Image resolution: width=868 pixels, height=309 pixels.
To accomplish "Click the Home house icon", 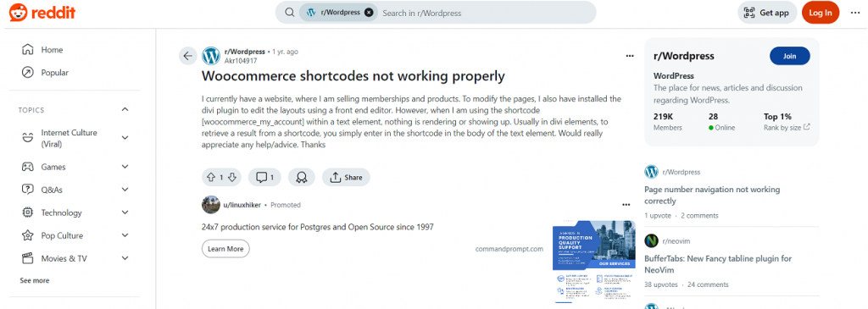I will 27,50.
